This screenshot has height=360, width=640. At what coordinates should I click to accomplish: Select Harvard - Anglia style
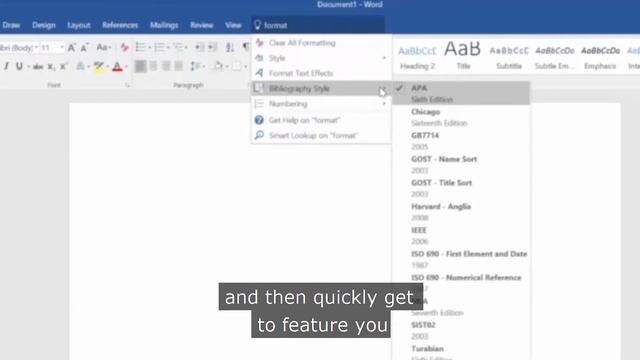(461, 212)
